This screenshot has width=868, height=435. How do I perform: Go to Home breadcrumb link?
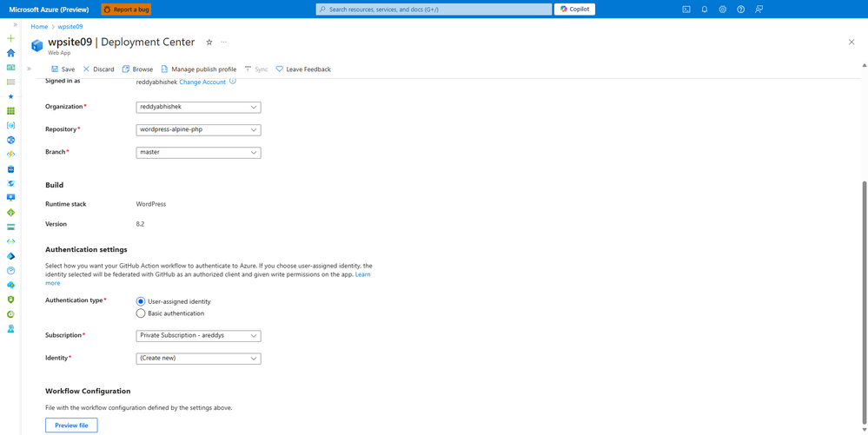pyautogui.click(x=39, y=27)
